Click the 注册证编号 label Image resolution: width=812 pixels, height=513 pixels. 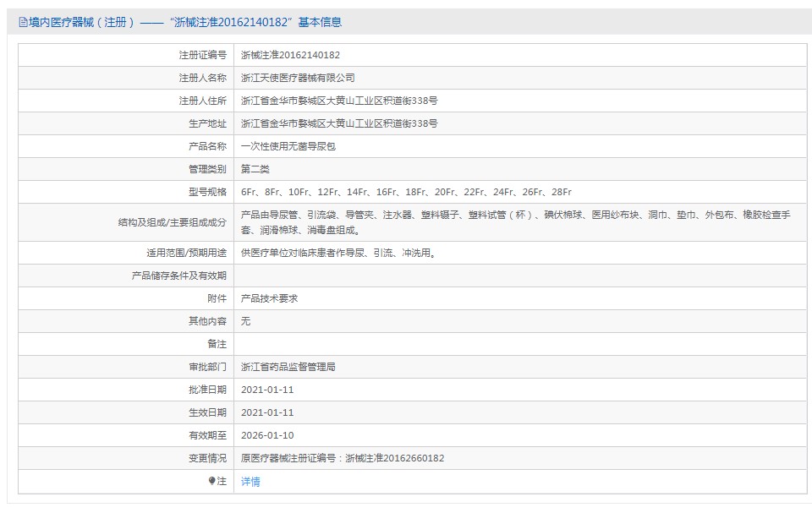click(202, 56)
